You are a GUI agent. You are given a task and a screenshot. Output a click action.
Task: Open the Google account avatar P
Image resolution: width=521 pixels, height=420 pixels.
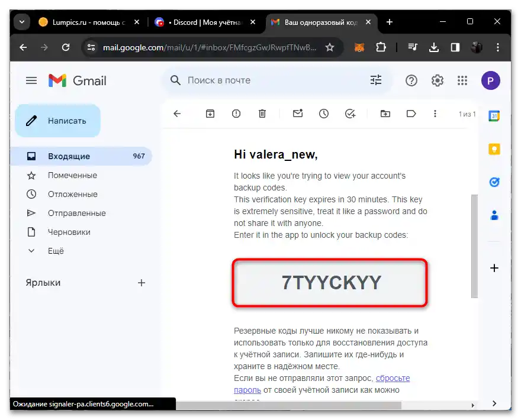[x=491, y=80]
